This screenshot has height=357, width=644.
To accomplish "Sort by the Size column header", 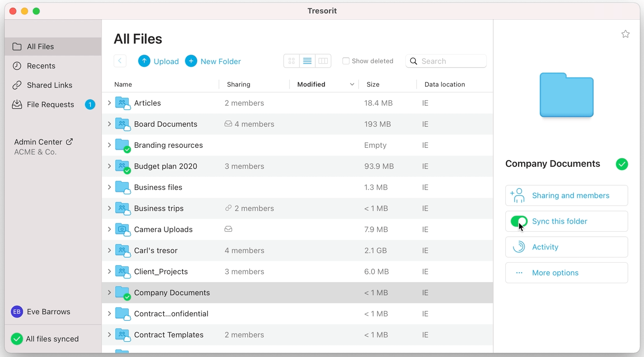I will [x=373, y=84].
